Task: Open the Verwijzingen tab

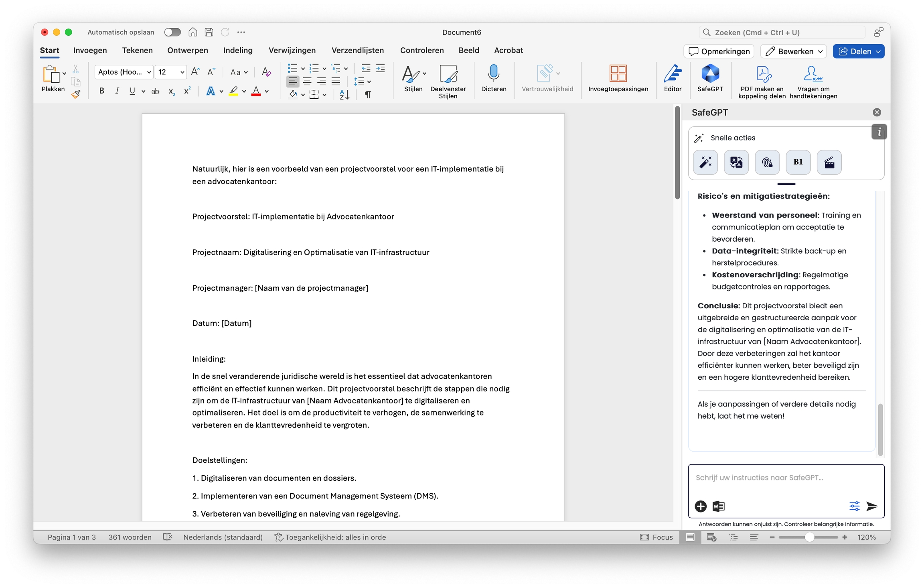Action: click(x=292, y=50)
